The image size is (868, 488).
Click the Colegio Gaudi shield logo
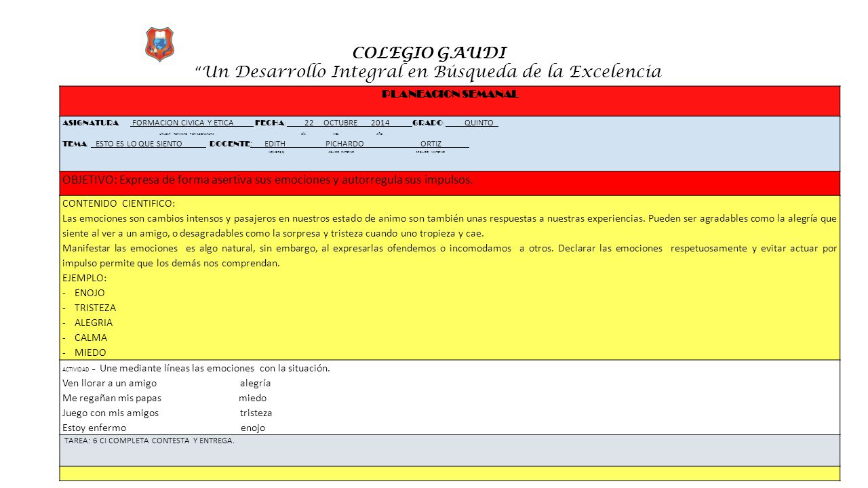(x=160, y=45)
